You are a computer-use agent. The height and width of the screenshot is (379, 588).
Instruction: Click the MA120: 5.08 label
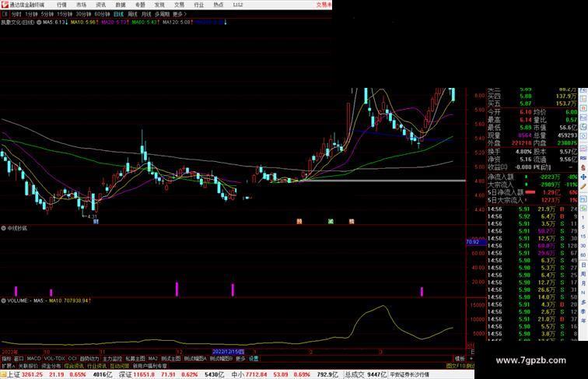(x=178, y=23)
